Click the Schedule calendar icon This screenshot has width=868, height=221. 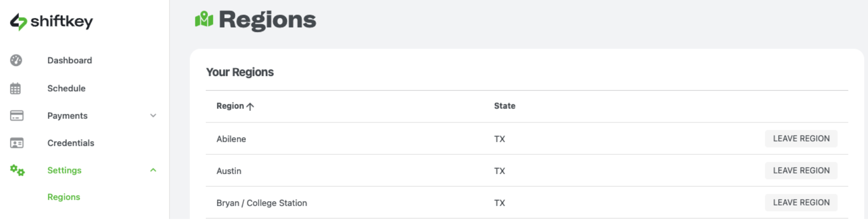click(x=16, y=88)
